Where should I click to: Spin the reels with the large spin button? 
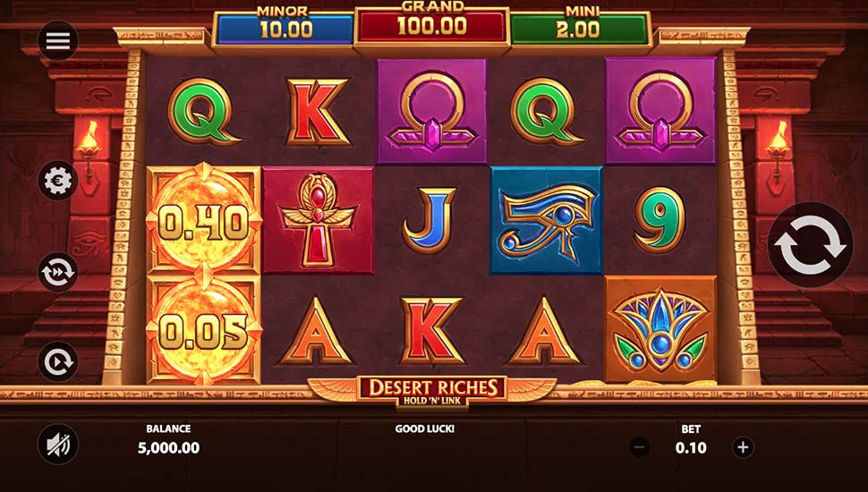[811, 244]
